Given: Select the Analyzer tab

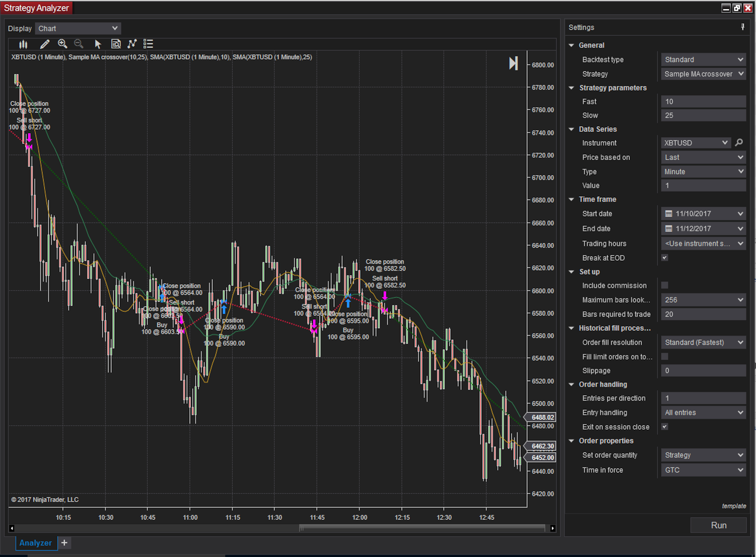Looking at the screenshot, I should click(36, 543).
